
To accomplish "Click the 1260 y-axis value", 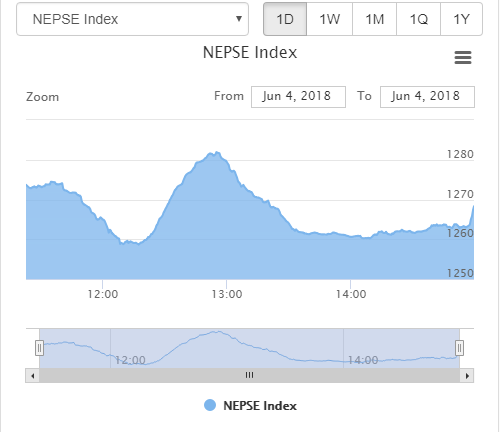I will (x=460, y=233).
